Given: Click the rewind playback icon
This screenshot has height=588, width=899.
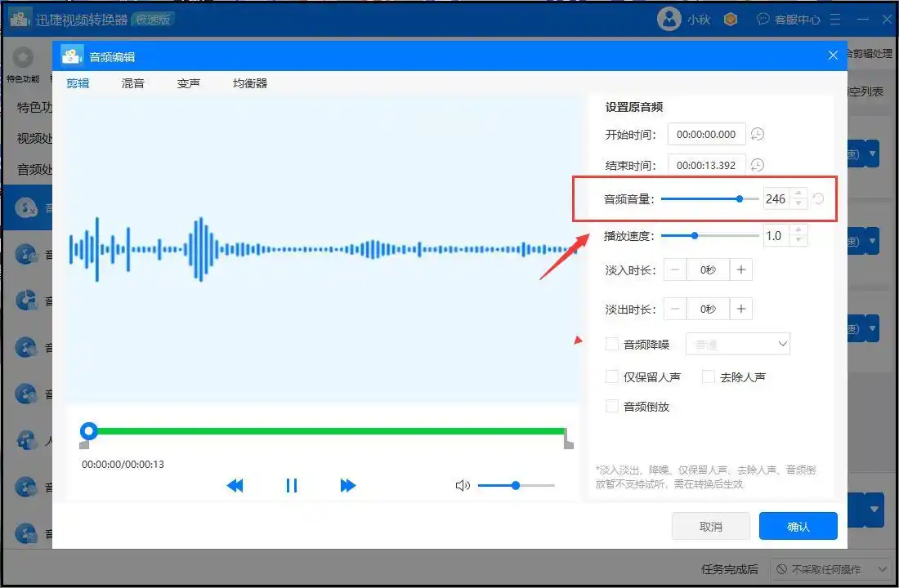Looking at the screenshot, I should click(x=235, y=486).
